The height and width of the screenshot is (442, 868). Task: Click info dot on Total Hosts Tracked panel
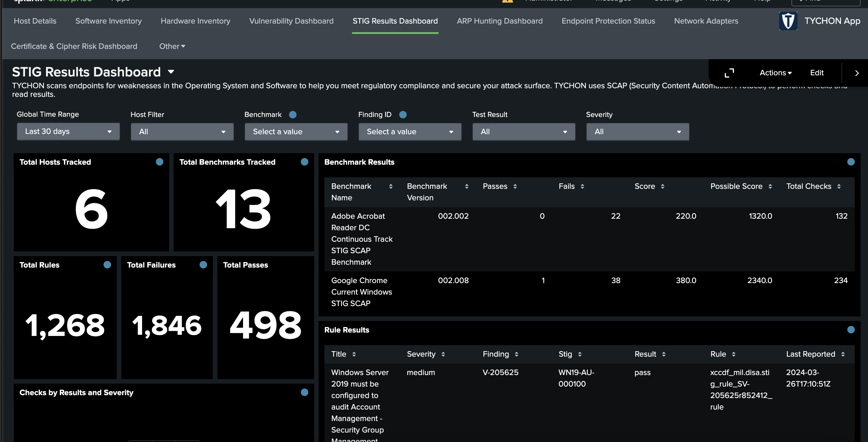(160, 162)
